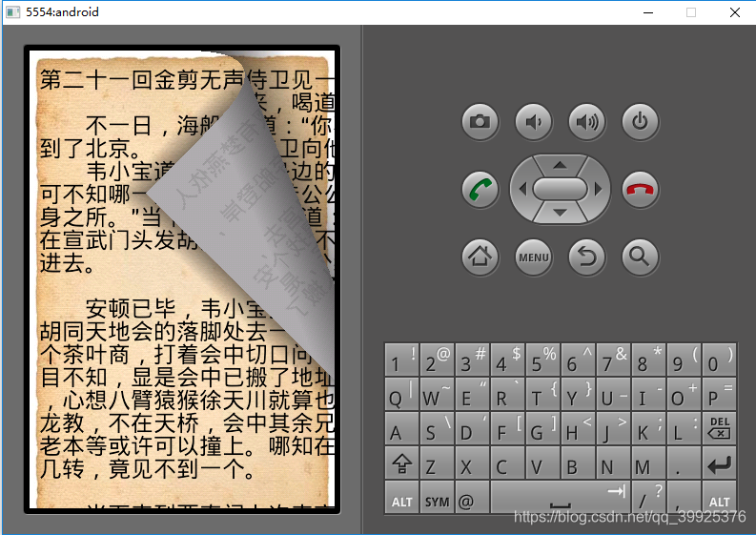
Task: Click the I key
Action: click(x=649, y=394)
